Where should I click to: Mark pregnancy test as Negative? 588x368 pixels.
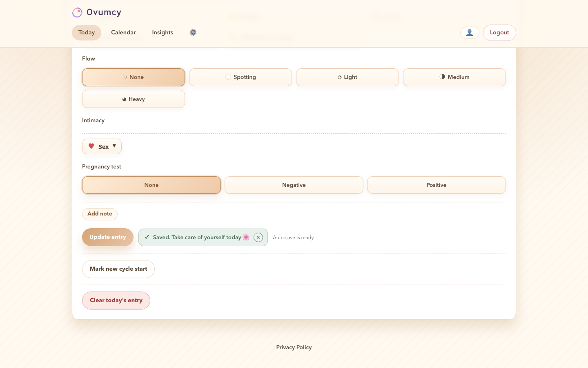tap(294, 185)
